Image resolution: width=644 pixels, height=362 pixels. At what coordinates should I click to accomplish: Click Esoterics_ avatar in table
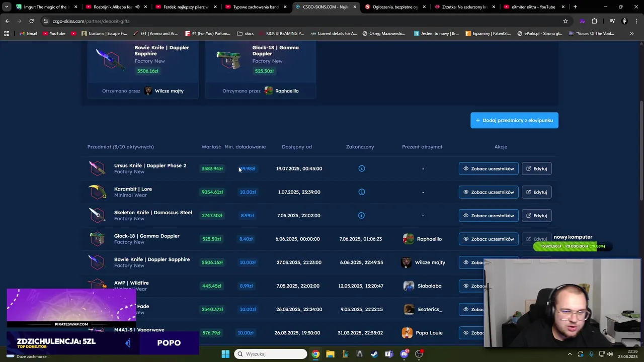tap(409, 309)
